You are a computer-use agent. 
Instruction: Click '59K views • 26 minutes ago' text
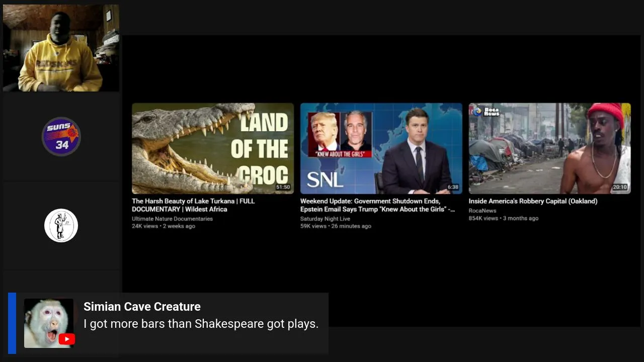pyautogui.click(x=336, y=226)
